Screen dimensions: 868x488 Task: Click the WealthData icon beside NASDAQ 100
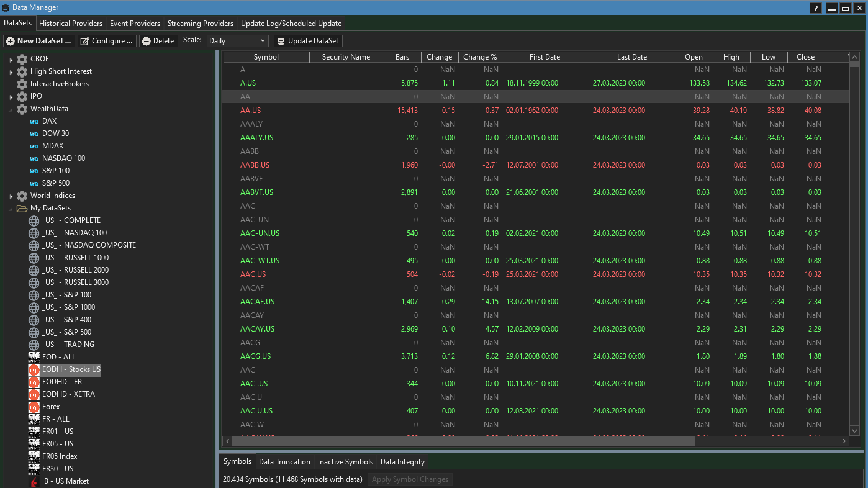34,158
